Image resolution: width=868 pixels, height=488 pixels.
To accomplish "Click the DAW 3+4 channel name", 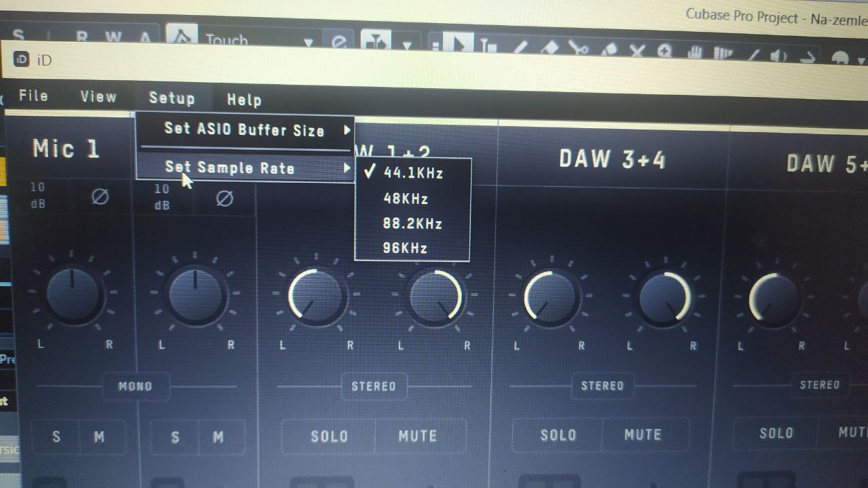I will 612,159.
